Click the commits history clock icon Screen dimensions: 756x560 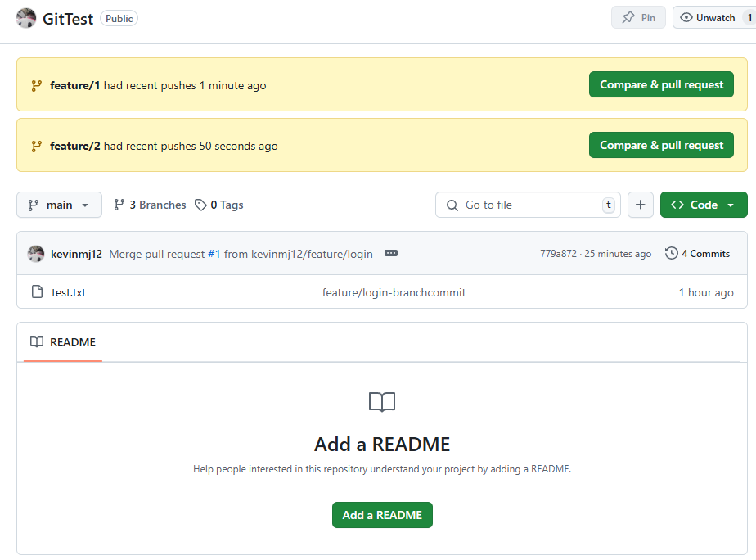pyautogui.click(x=671, y=253)
